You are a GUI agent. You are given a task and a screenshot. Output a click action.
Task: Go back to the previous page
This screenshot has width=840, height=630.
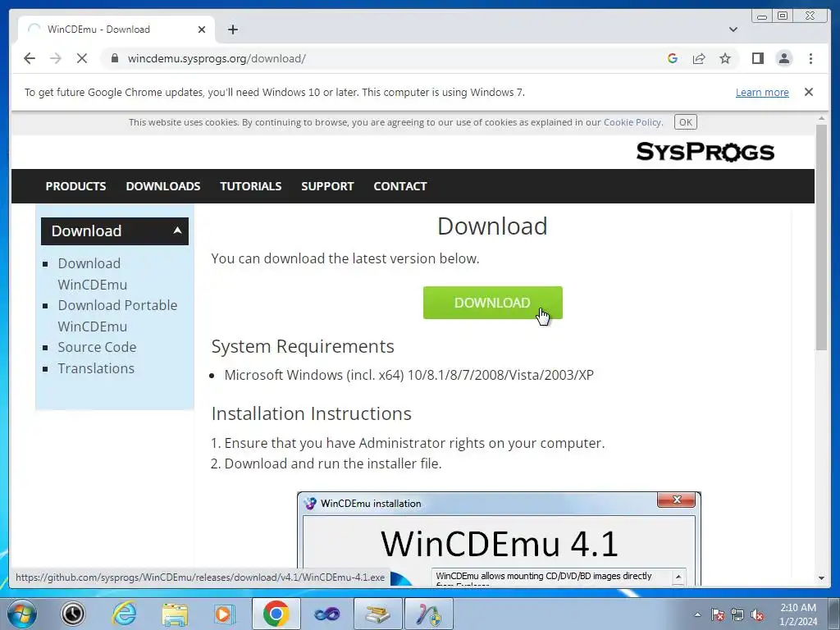[30, 58]
